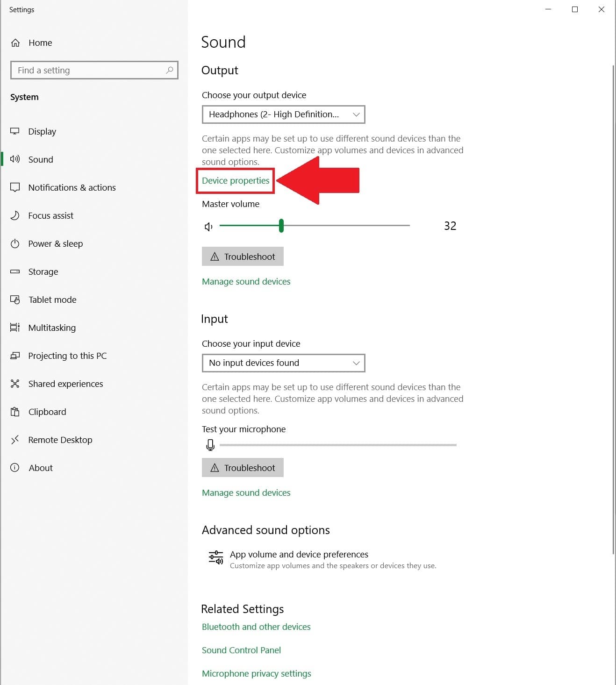The image size is (616, 685).
Task: Click the Master volume slider handle
Action: pyautogui.click(x=281, y=226)
